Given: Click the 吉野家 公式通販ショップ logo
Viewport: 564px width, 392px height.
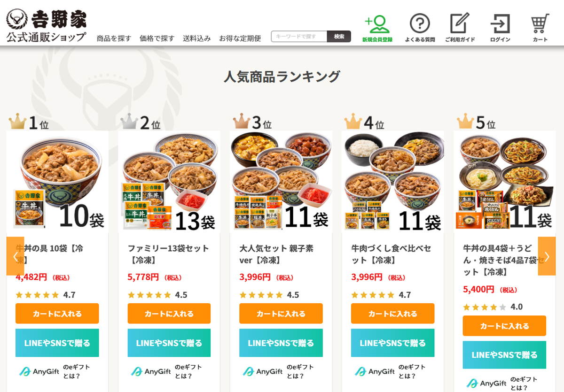Looking at the screenshot, I should [46, 25].
